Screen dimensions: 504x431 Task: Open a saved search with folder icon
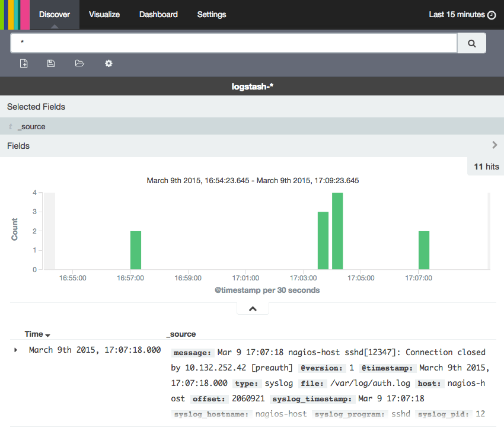79,63
